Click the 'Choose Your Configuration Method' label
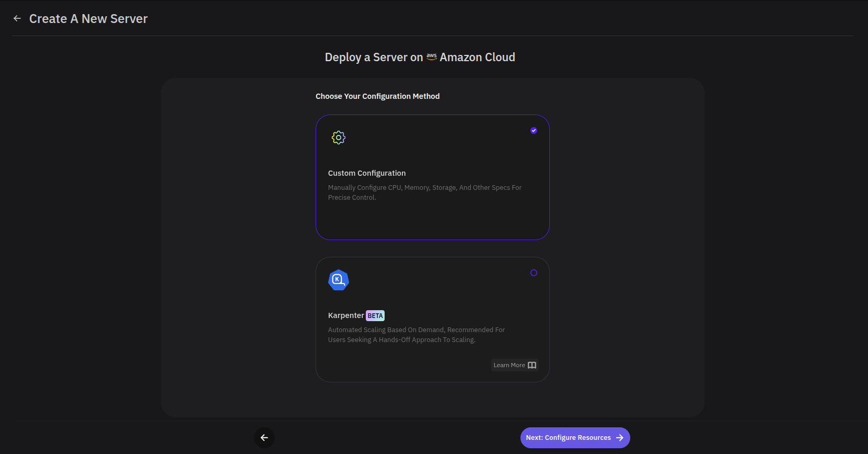This screenshot has height=454, width=868. point(377,96)
